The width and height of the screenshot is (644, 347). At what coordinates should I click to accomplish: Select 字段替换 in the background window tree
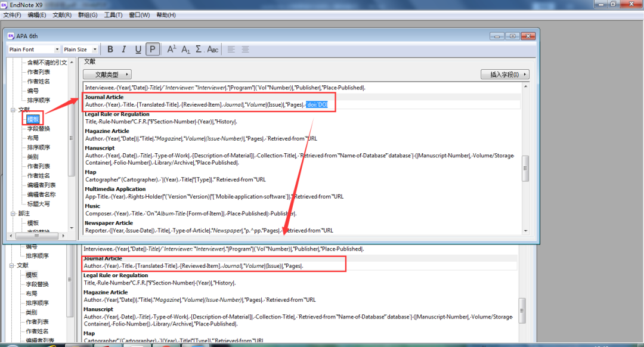pyautogui.click(x=38, y=284)
